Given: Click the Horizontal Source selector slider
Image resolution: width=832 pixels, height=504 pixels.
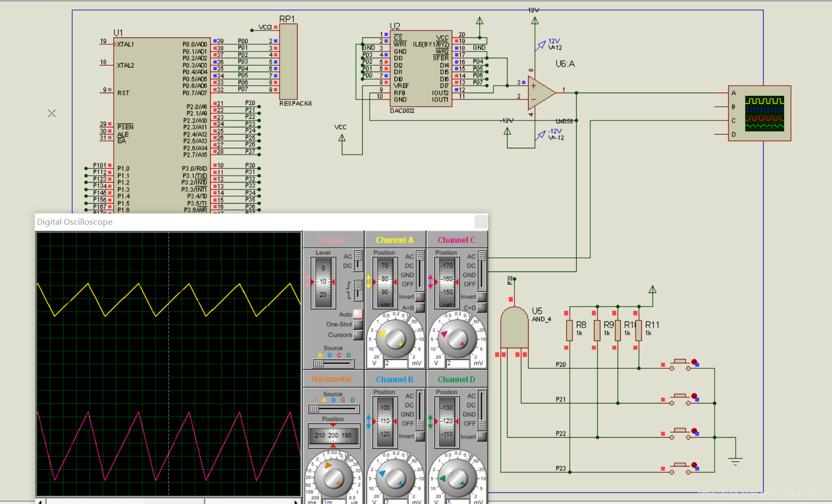Looking at the screenshot, I should (333, 409).
